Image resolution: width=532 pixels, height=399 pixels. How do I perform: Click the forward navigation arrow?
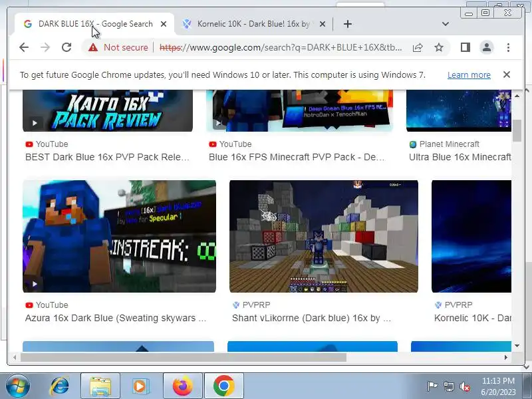click(45, 47)
